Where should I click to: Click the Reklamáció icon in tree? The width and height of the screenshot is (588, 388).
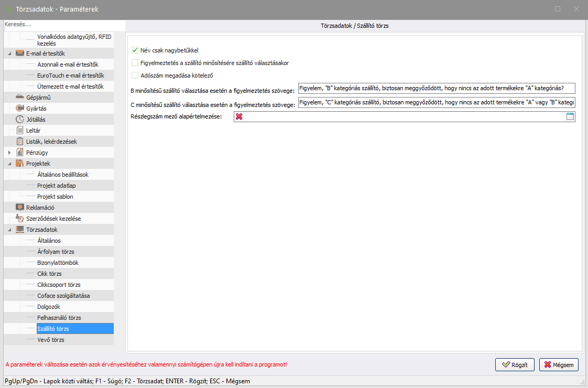point(20,208)
